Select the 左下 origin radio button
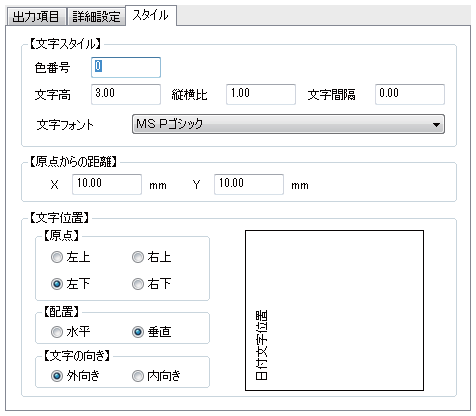The height and width of the screenshot is (416, 476). coord(57,284)
